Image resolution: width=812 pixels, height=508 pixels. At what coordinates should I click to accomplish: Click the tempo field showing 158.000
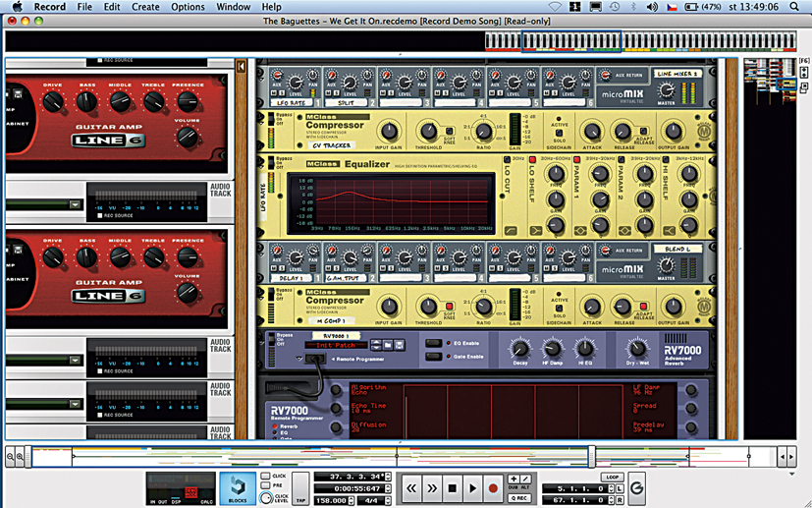point(331,501)
